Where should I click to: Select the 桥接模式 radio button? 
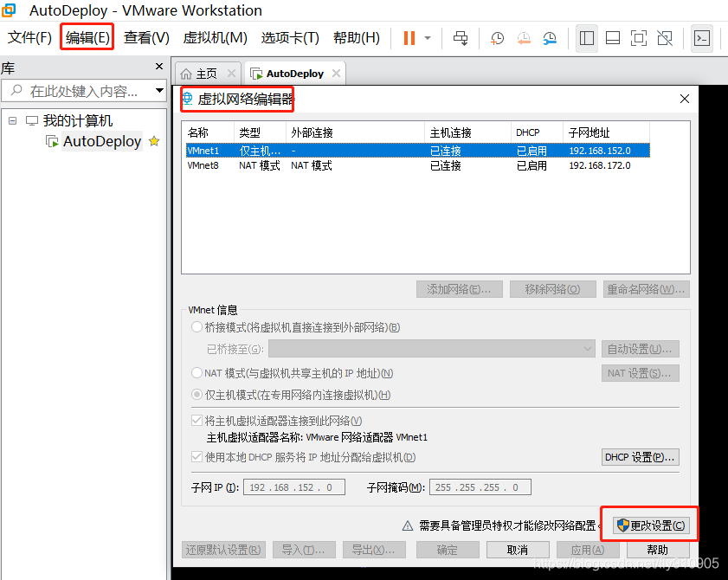[196, 327]
